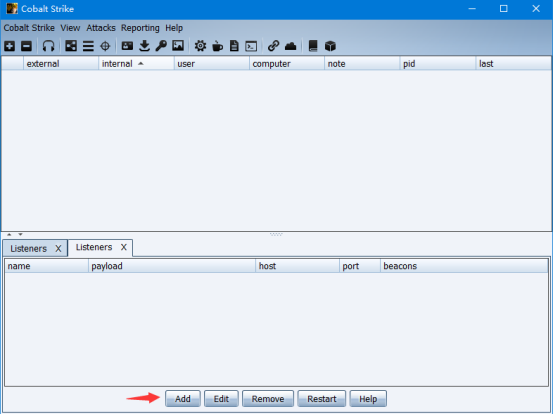Click the gear payload generator icon
Viewport: 553px width, 415px height.
200,46
